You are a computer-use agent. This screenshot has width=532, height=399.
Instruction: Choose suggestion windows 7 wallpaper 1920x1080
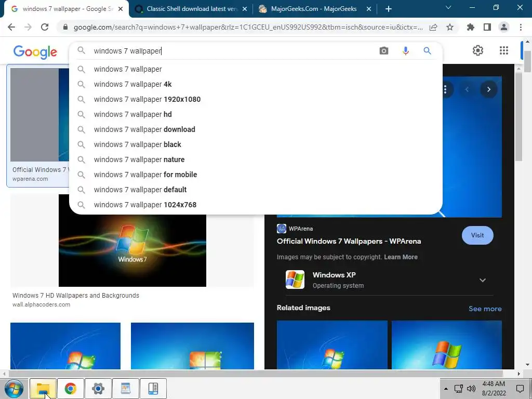[256, 99]
